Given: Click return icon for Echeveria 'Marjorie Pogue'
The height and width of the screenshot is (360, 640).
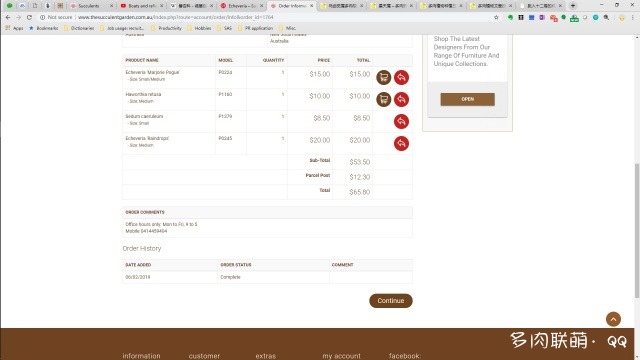Looking at the screenshot, I should tap(401, 78).
